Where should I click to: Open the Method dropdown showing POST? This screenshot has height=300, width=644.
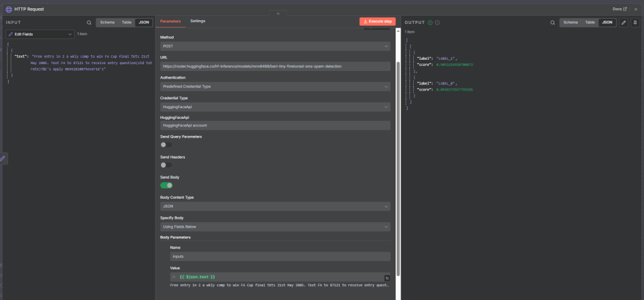pyautogui.click(x=275, y=46)
